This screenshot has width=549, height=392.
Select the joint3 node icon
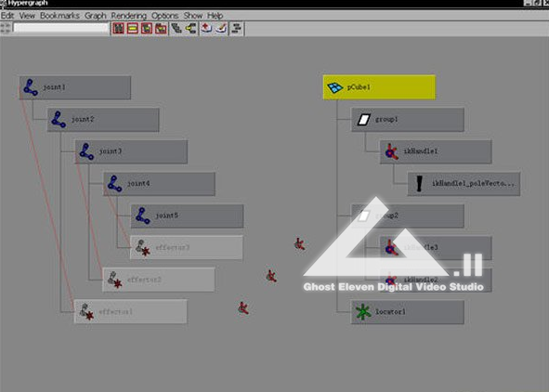(86, 151)
